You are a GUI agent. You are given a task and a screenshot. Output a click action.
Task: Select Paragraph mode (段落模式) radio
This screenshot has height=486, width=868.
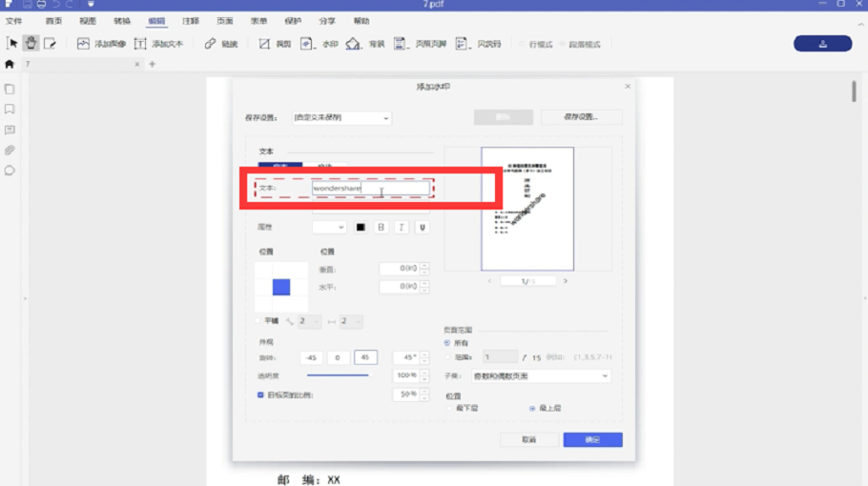pos(563,44)
